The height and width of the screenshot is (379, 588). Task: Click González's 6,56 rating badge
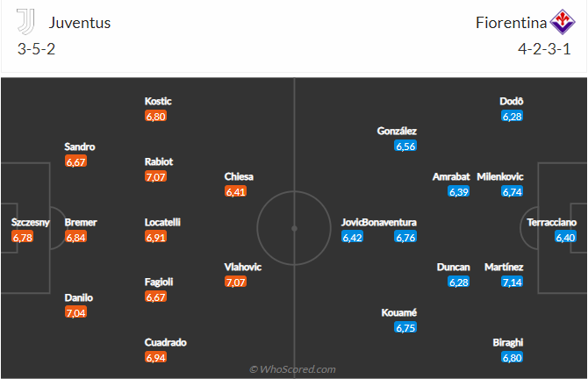pos(405,147)
